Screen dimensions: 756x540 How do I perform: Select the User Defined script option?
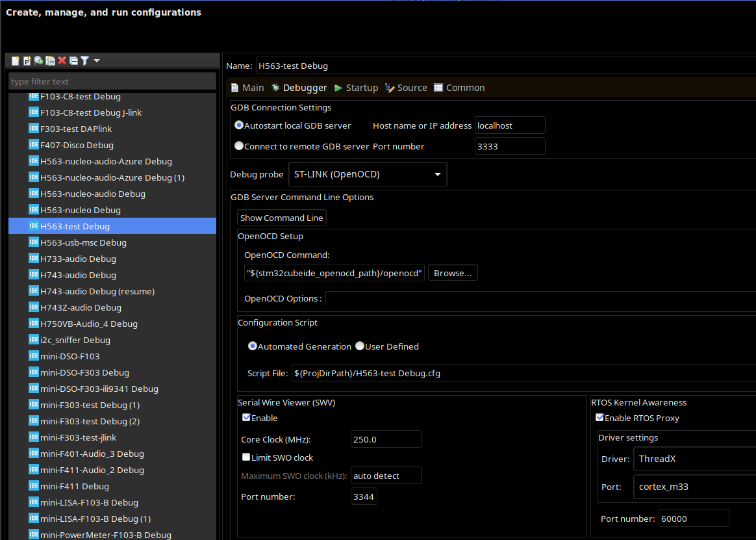(360, 346)
